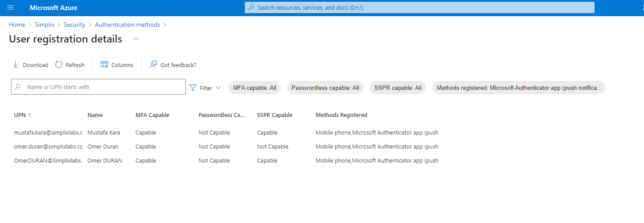644x223 pixels.
Task: Click the Filter funnel icon
Action: [193, 88]
